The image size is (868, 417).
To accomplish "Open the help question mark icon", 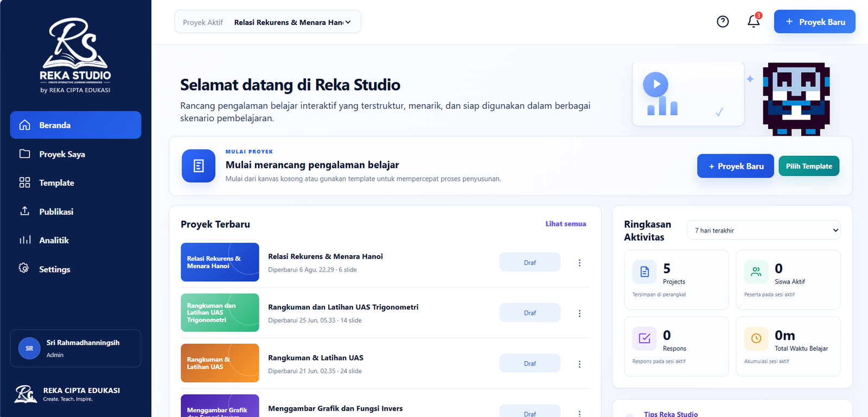I will click(723, 22).
